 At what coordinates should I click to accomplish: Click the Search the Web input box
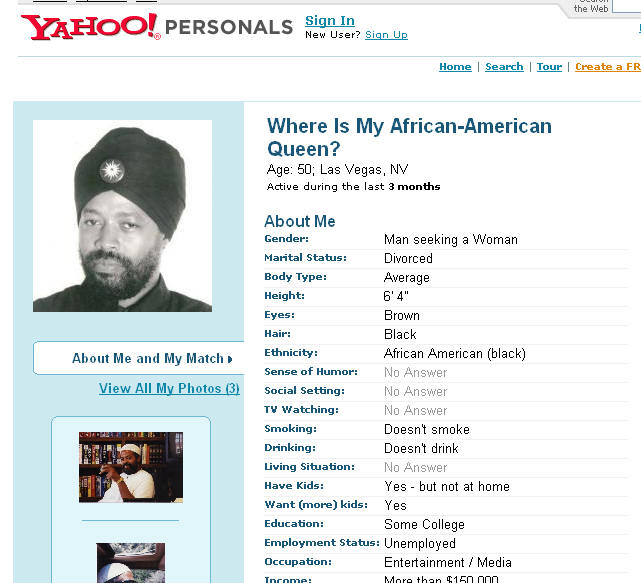point(626,6)
